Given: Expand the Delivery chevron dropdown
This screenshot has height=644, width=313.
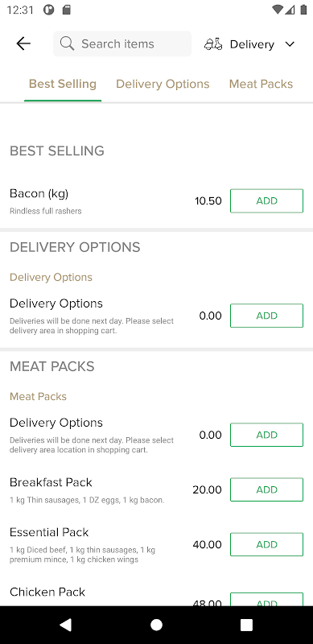Looking at the screenshot, I should (x=290, y=44).
